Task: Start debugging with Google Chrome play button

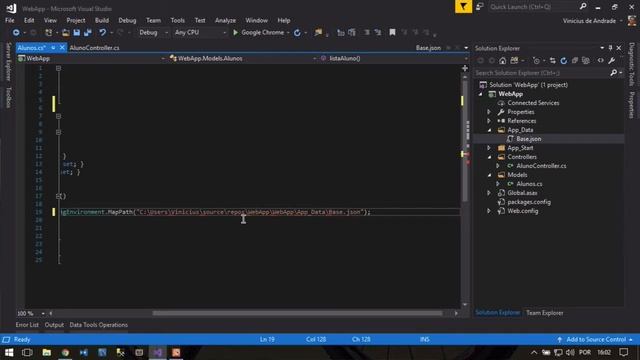Action: click(235, 32)
